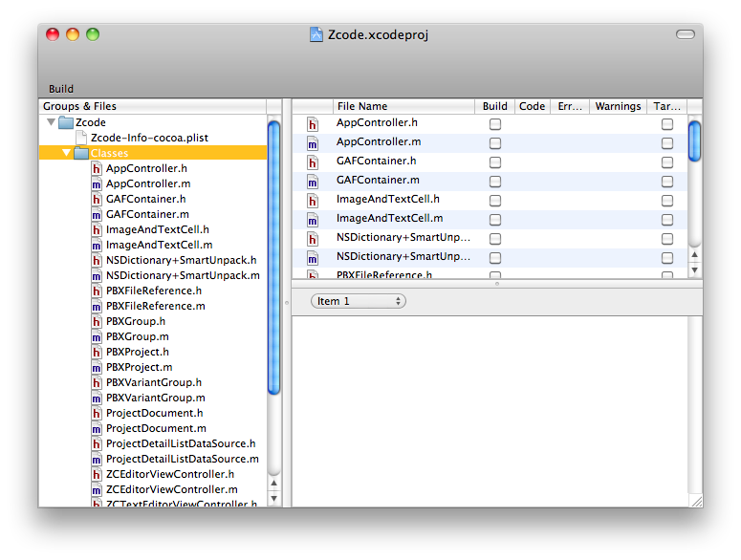Open the Item 1 popup menu

pos(359,301)
